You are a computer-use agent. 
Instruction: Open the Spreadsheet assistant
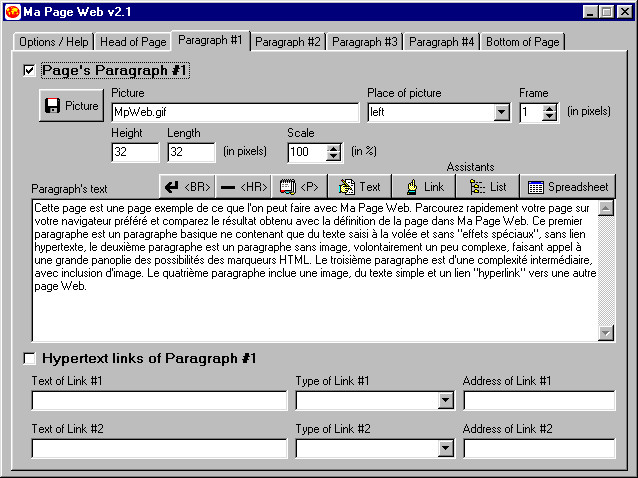(x=568, y=187)
